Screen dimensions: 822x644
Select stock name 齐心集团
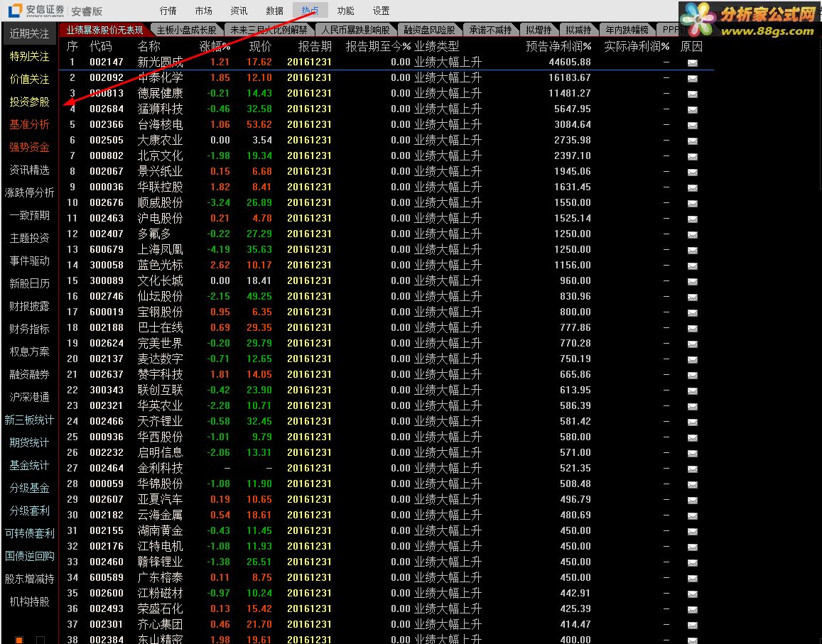pos(160,624)
